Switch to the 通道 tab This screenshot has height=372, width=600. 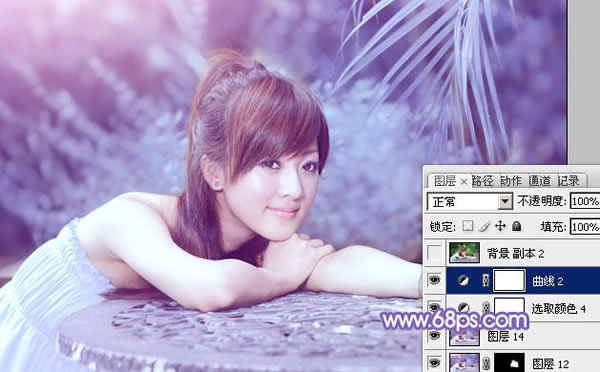point(540,181)
